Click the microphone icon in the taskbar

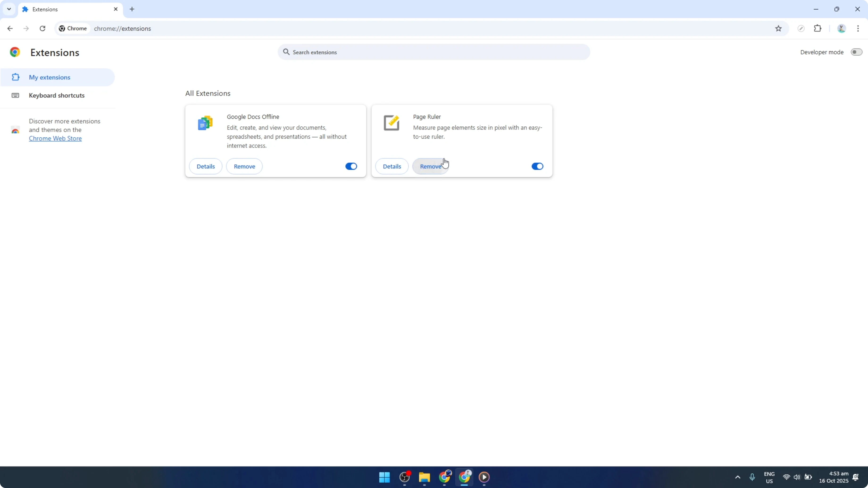pos(752,477)
